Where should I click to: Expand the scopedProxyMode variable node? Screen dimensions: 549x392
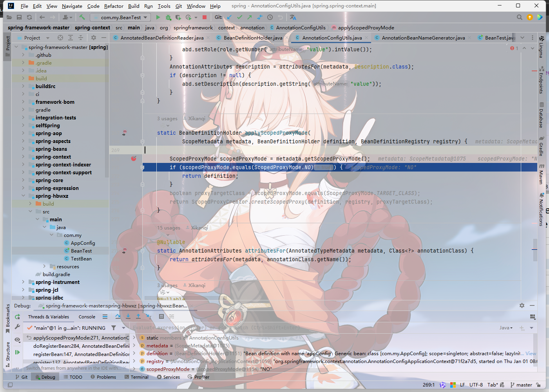pos(134,369)
